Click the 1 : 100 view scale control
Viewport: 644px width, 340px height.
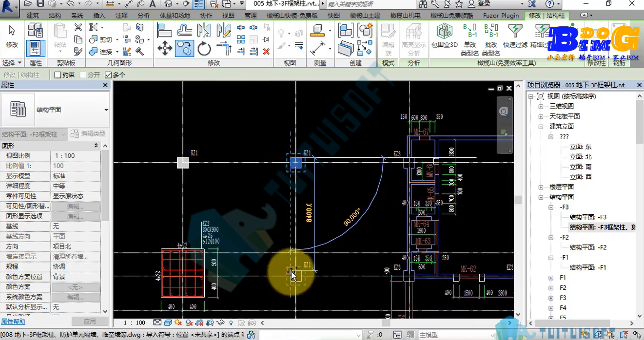click(x=134, y=322)
